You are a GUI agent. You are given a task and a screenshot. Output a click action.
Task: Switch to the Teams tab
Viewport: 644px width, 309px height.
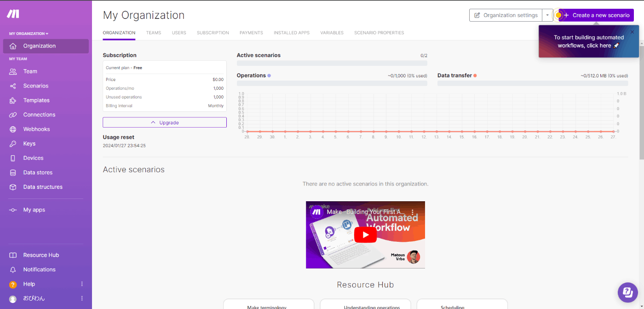pos(154,33)
